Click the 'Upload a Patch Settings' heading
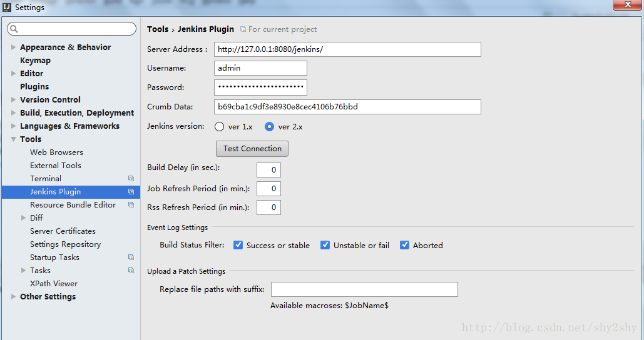 186,271
